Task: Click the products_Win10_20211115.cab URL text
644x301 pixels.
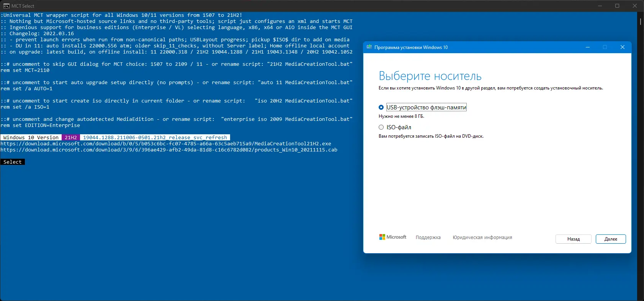Action: tap(169, 150)
